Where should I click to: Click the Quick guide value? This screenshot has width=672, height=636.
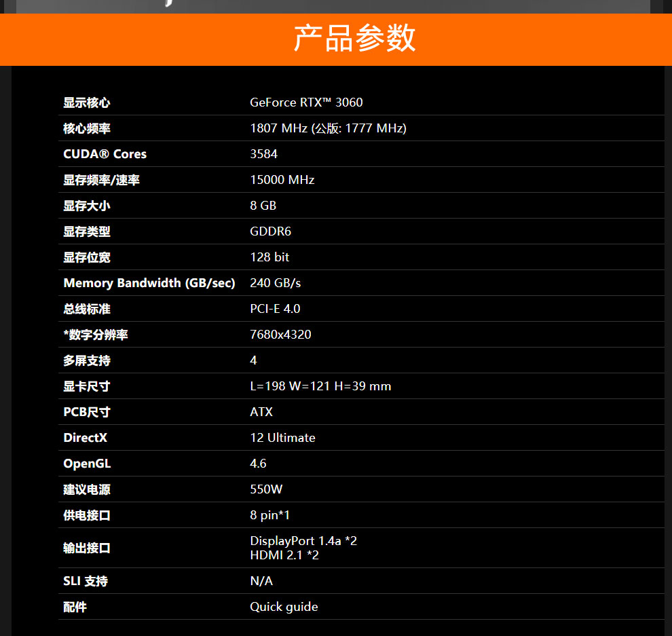click(x=284, y=607)
